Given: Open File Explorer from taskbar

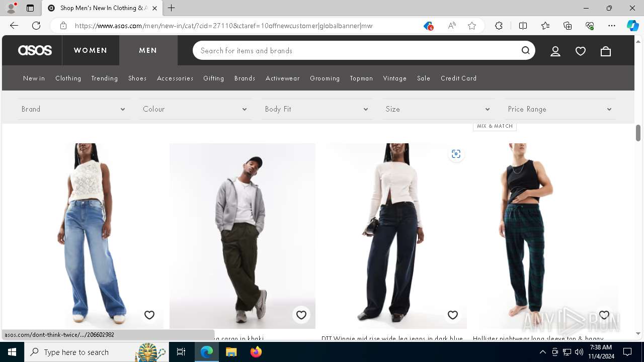Looking at the screenshot, I should click(231, 352).
